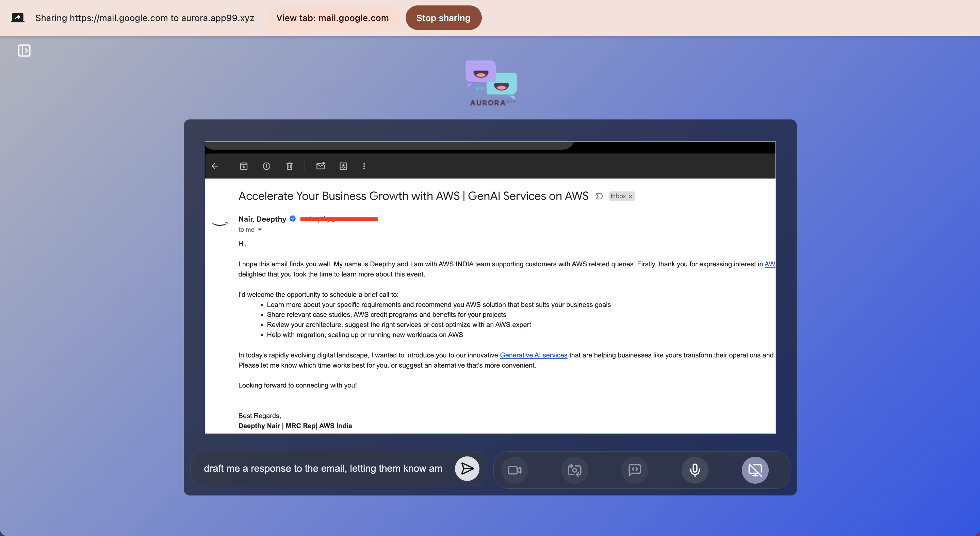The image size is (980, 536).
Task: Click the switch camera icon
Action: click(x=574, y=470)
